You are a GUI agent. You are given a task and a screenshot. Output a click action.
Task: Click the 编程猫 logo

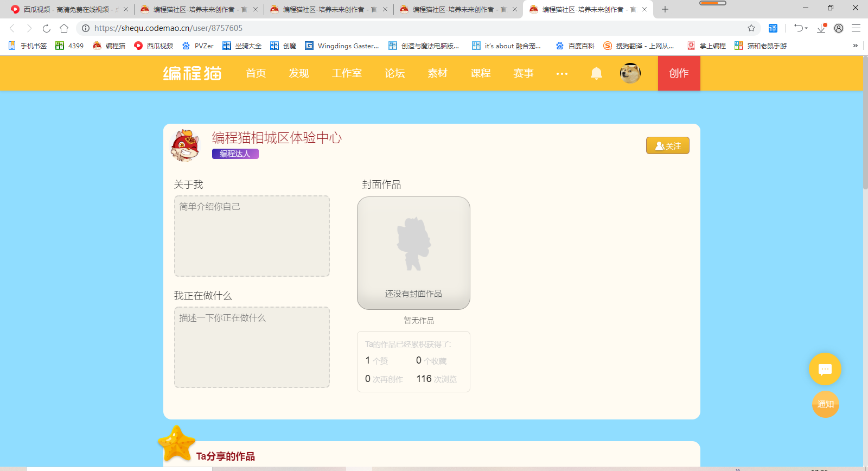193,73
